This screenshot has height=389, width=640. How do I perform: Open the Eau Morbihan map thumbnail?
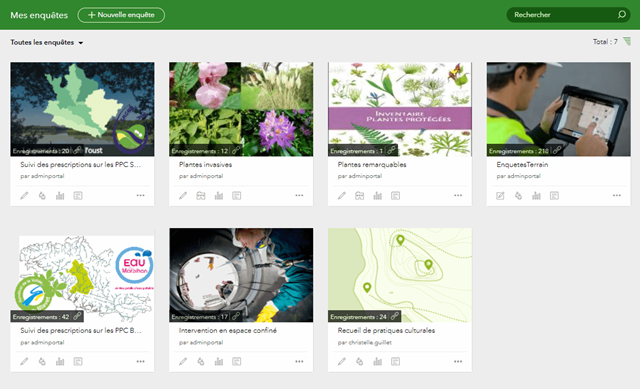(x=82, y=275)
